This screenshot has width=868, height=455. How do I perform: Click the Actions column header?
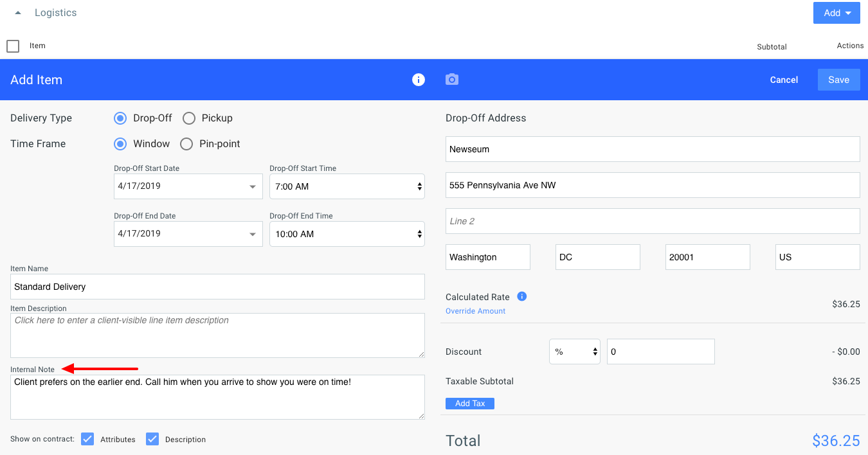(x=850, y=46)
